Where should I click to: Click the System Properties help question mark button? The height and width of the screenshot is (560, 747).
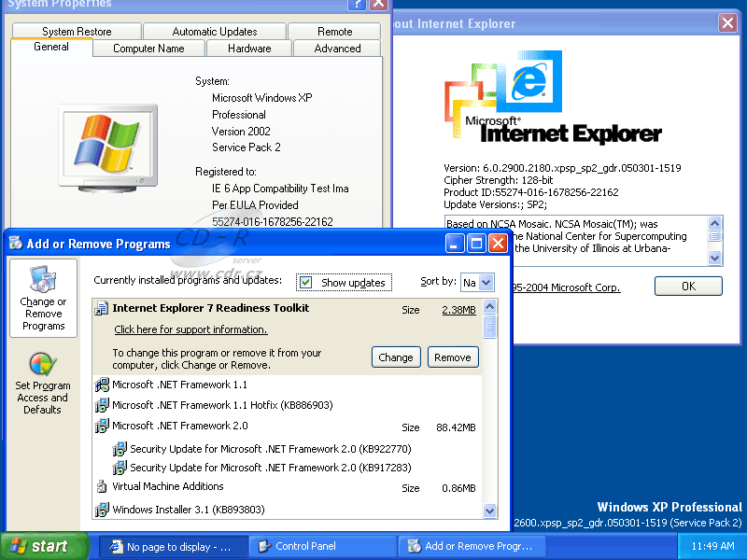(x=357, y=5)
